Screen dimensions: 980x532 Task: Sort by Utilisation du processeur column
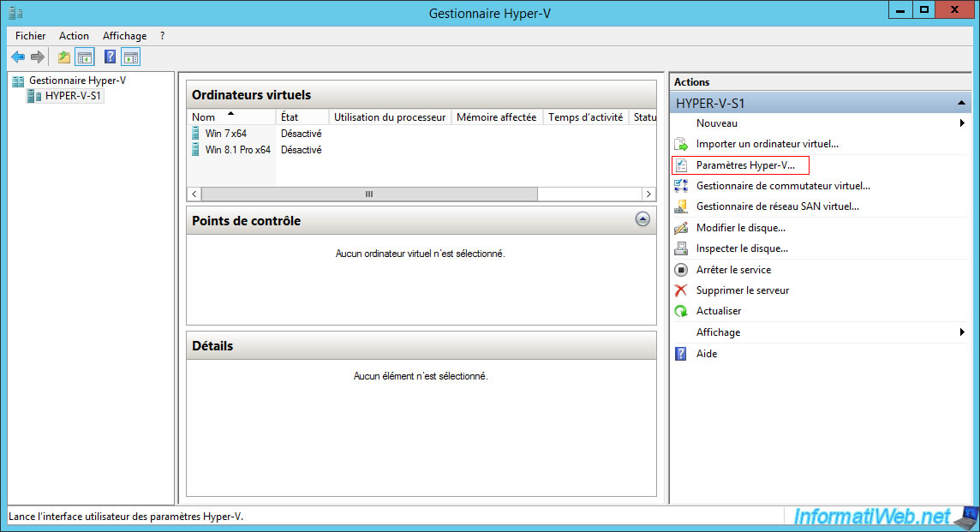[x=390, y=117]
